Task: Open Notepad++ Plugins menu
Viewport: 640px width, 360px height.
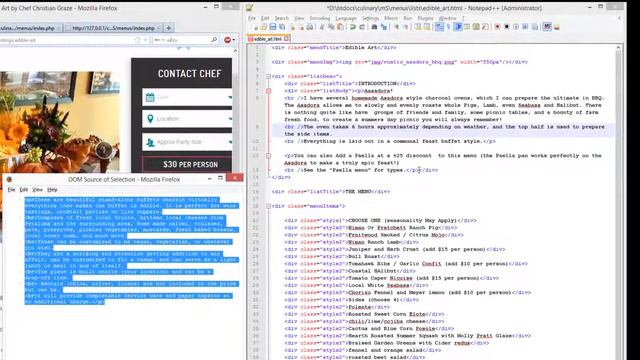Action: (x=425, y=18)
